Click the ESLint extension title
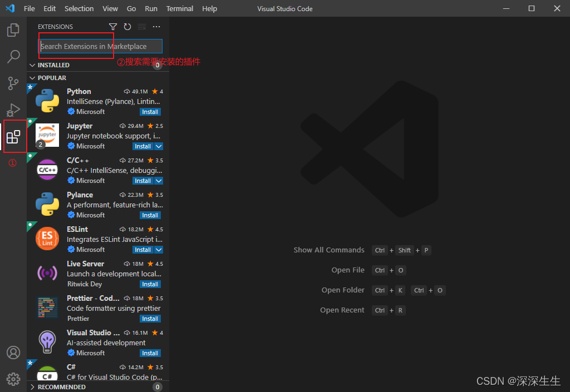 click(x=77, y=230)
